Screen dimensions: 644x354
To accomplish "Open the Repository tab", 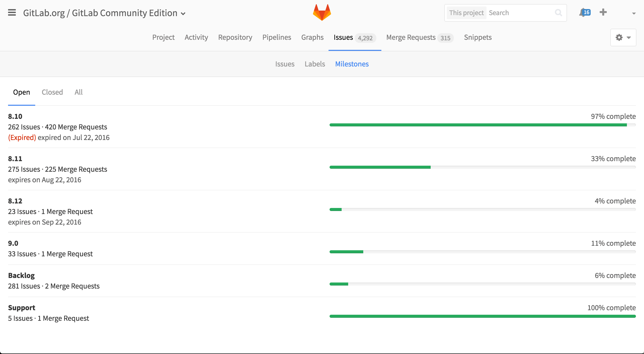I will 235,37.
